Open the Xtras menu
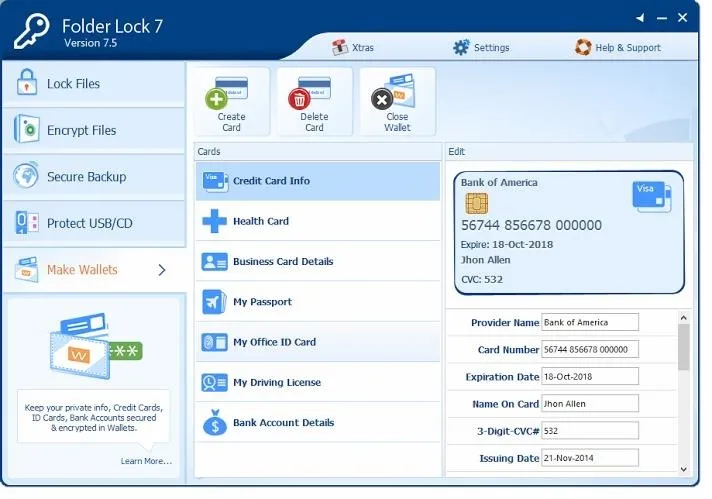Screen dimensions: 712x499 (x=353, y=47)
